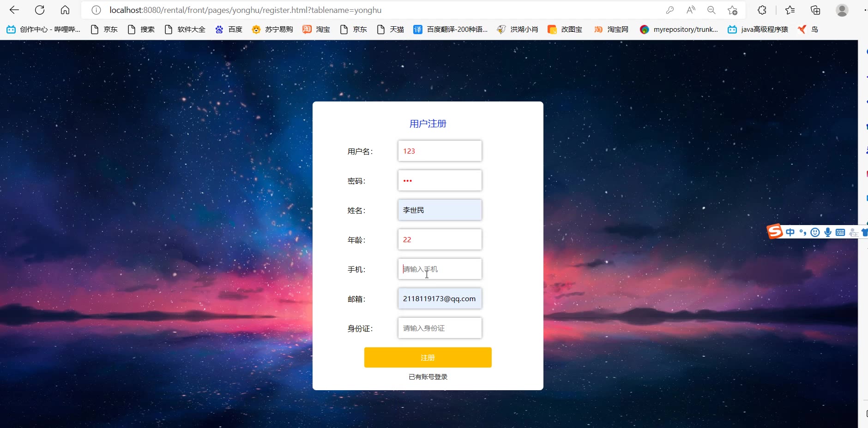Focus the 年龄 input field
The width and height of the screenshot is (868, 428).
tap(440, 239)
